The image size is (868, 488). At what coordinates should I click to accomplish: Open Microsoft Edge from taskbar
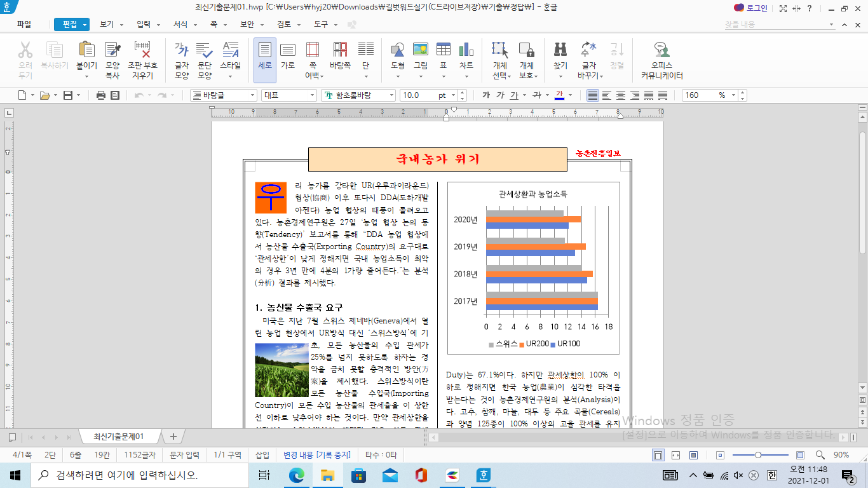tap(297, 475)
